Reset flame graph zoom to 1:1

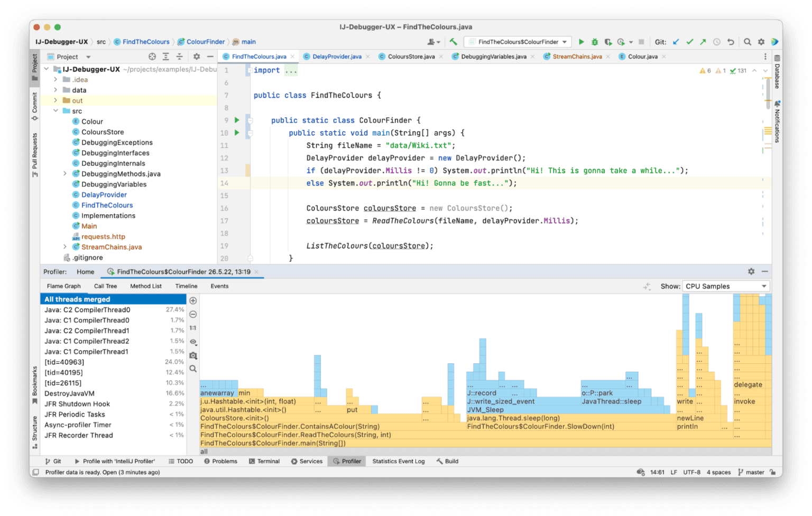click(x=193, y=328)
